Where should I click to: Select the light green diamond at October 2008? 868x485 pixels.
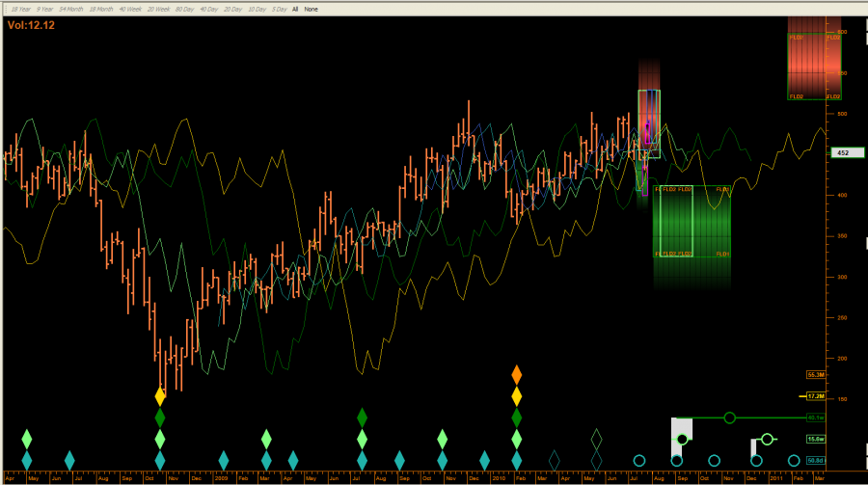pos(160,439)
